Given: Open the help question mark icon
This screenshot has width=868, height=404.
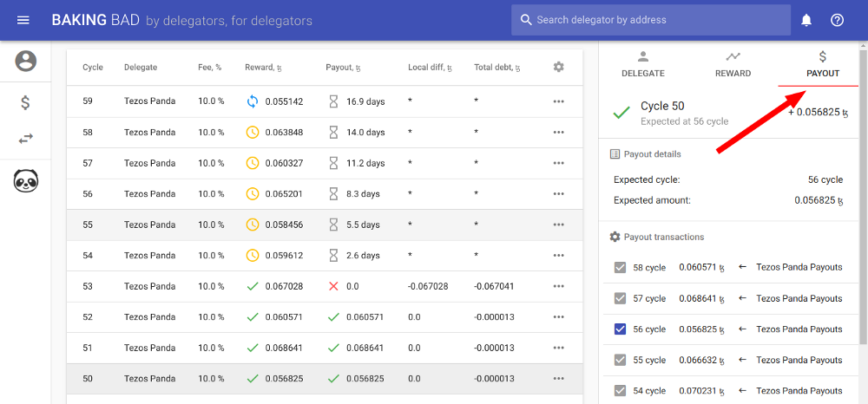Looking at the screenshot, I should (x=837, y=21).
